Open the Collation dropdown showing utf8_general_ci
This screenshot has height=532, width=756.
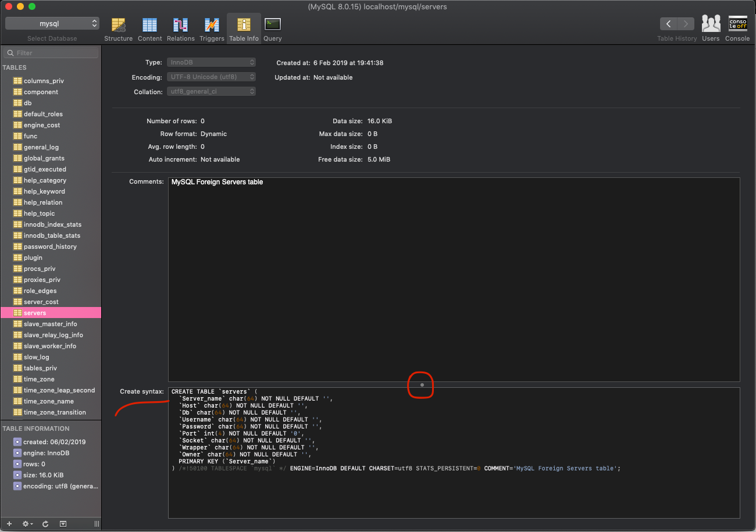point(211,91)
